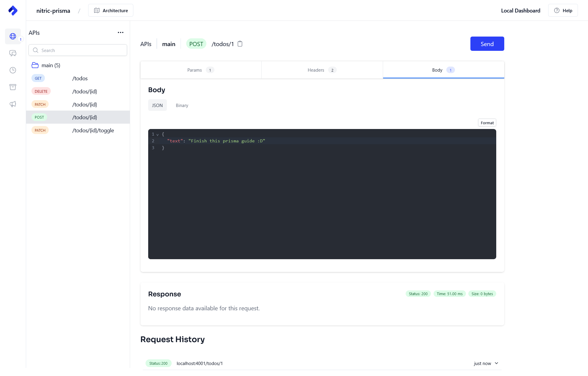This screenshot has height=376, width=588.
Task: Click the nitric diamond logo icon
Action: click(13, 10)
